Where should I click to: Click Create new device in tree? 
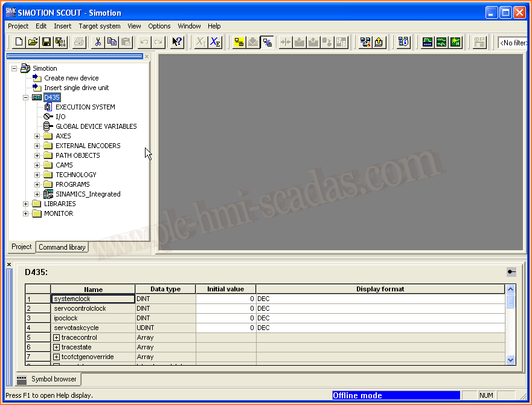[x=71, y=78]
